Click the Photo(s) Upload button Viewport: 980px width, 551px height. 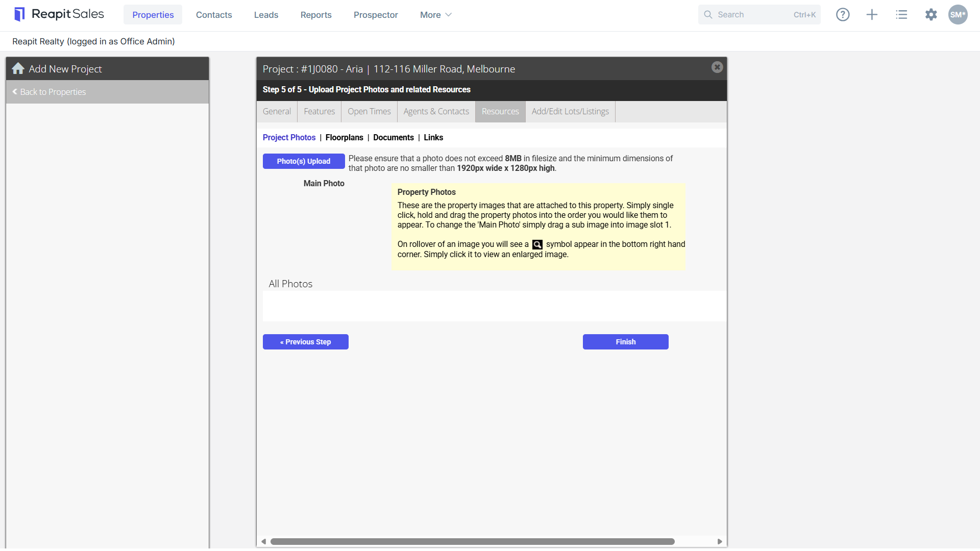pos(304,161)
